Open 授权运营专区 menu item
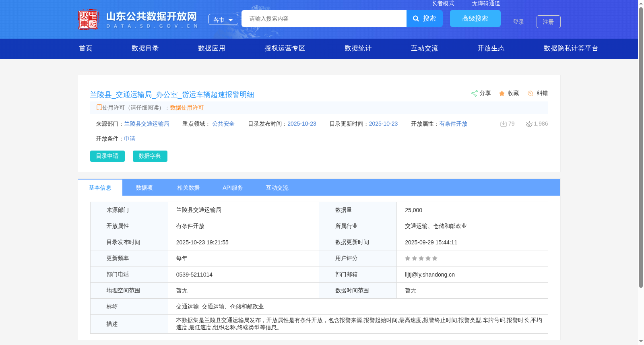Image resolution: width=644 pixels, height=345 pixels. coord(285,48)
